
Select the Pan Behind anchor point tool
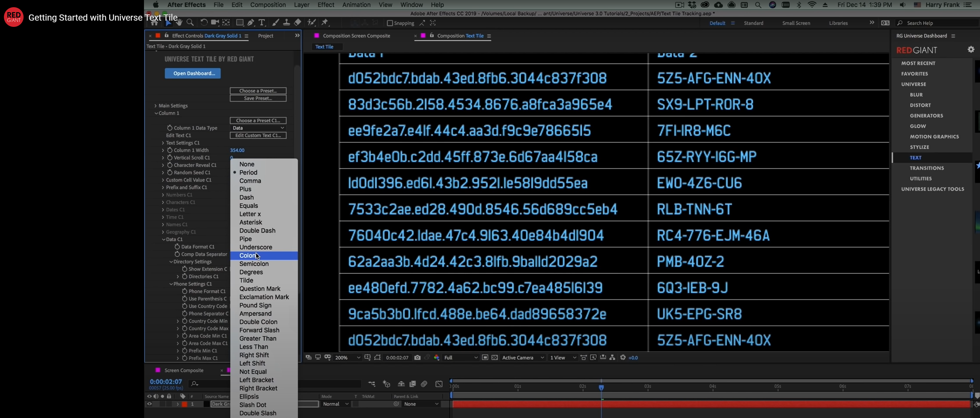[226, 23]
